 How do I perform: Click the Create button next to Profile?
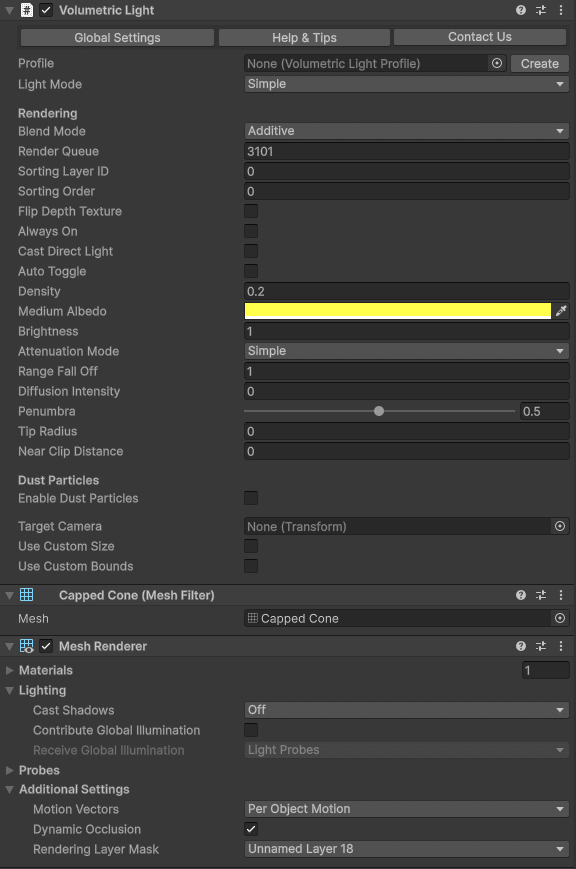tap(539, 63)
